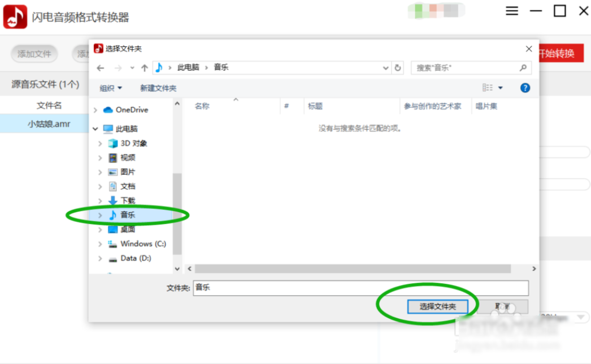Open the 组织 menu
The image size is (591, 364).
click(111, 88)
